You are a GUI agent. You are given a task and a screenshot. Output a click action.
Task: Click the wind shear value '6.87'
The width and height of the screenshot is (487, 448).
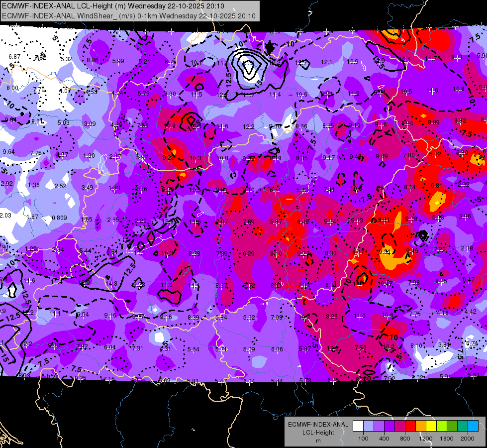click(14, 57)
